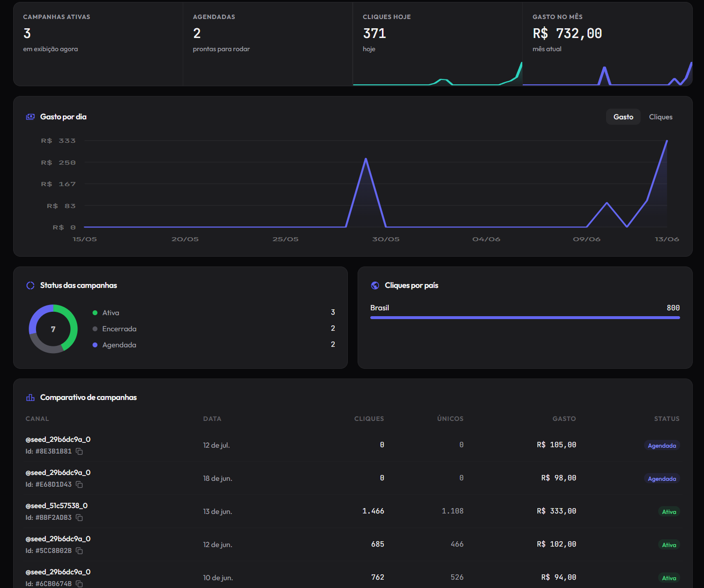This screenshot has width=704, height=588.
Task: Click the Canal column header
Action: pyautogui.click(x=37, y=418)
